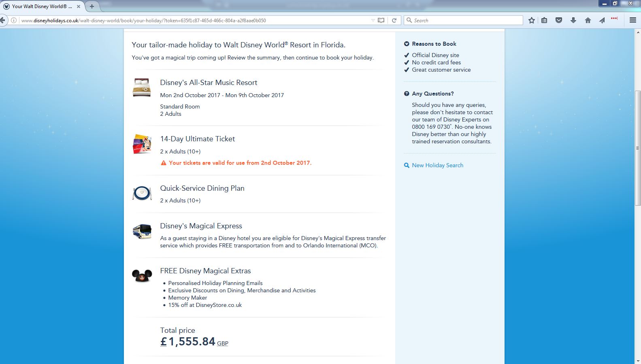Go back with the browser back arrow

click(x=3, y=20)
